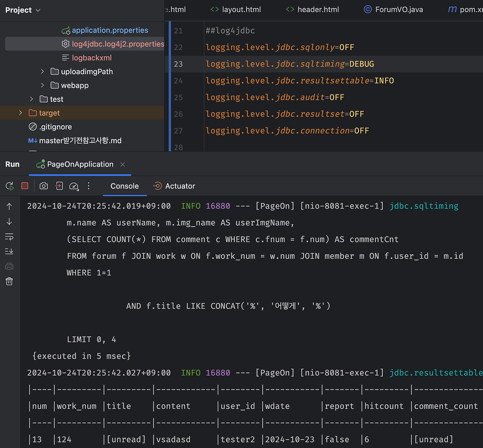Screen dimensions: 483x448
Task: Click the HTML icon on header.html tab
Action: [x=290, y=9]
